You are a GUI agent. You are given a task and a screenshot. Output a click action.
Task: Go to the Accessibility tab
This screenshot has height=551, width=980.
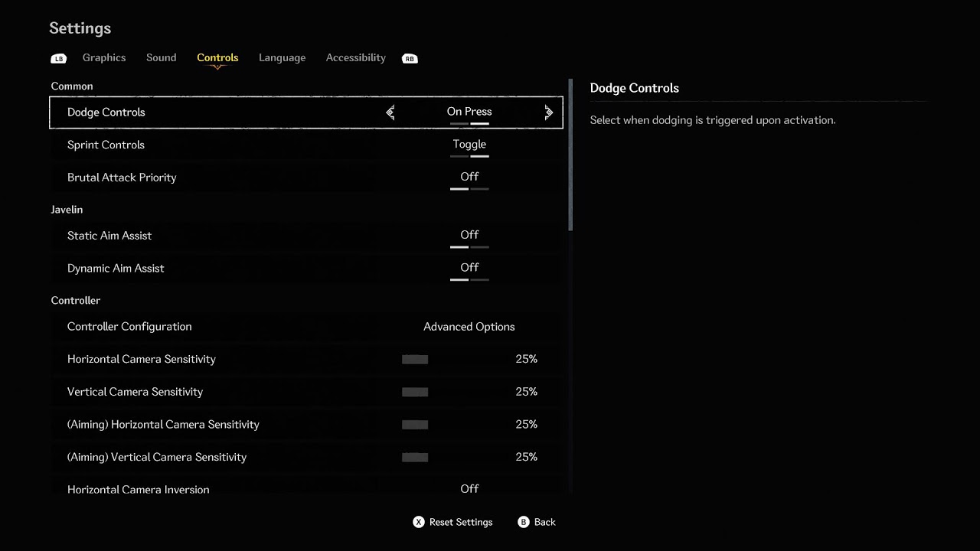pos(355,57)
